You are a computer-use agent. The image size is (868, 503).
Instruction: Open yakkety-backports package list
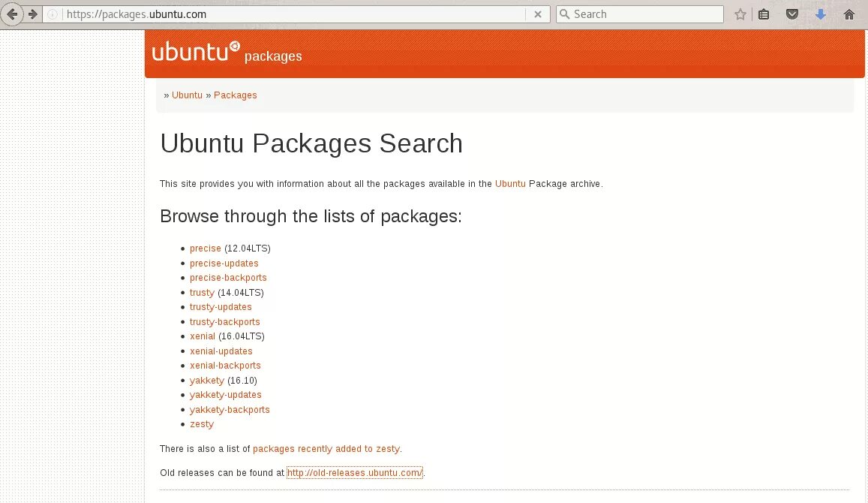pos(230,410)
